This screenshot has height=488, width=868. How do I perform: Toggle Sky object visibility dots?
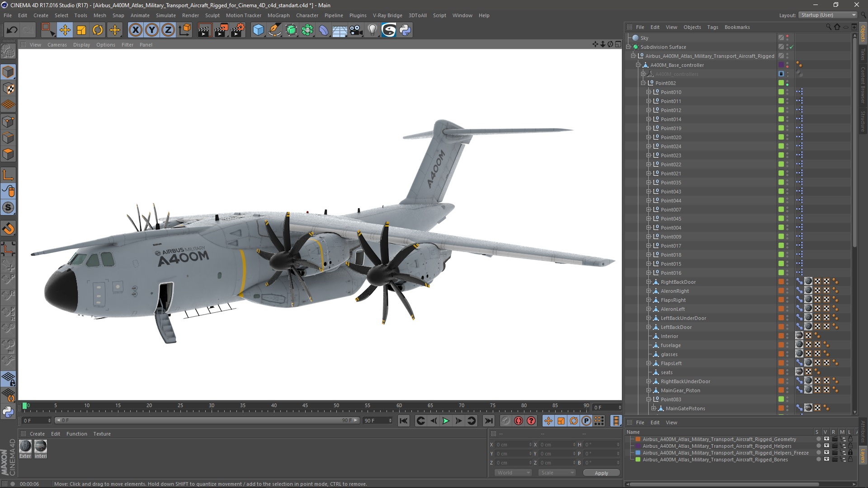787,38
